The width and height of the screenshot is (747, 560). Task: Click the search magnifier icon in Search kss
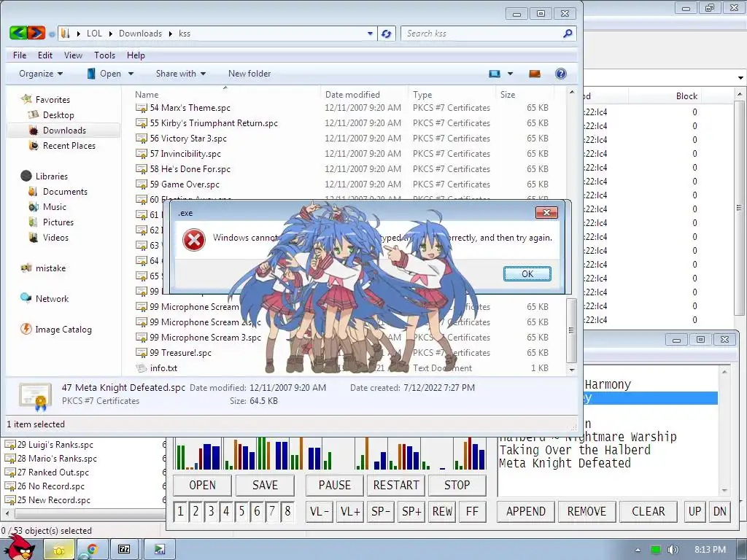coord(568,34)
